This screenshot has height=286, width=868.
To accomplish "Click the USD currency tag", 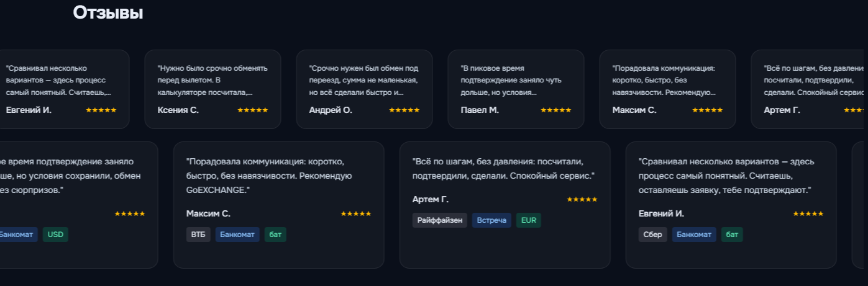I will [56, 235].
